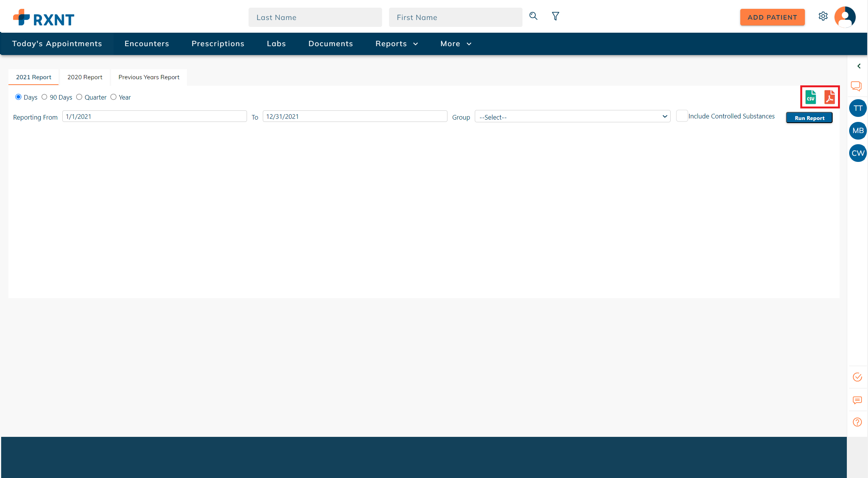Select the TT user badge
This screenshot has height=478, width=868.
[858, 108]
